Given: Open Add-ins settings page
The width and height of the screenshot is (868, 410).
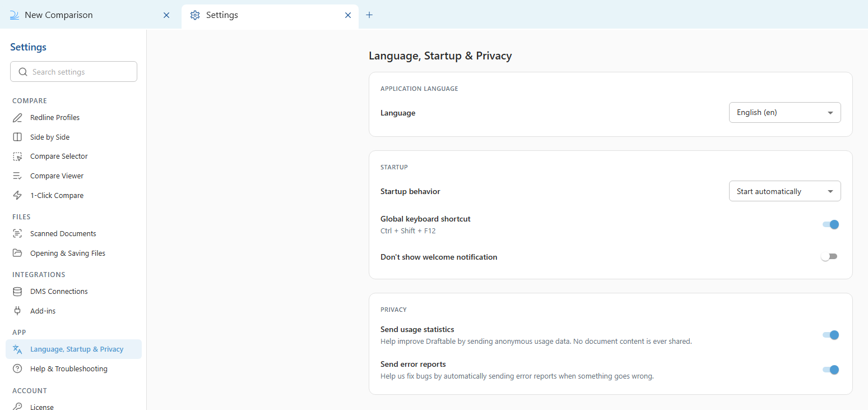Looking at the screenshot, I should 73,311.
